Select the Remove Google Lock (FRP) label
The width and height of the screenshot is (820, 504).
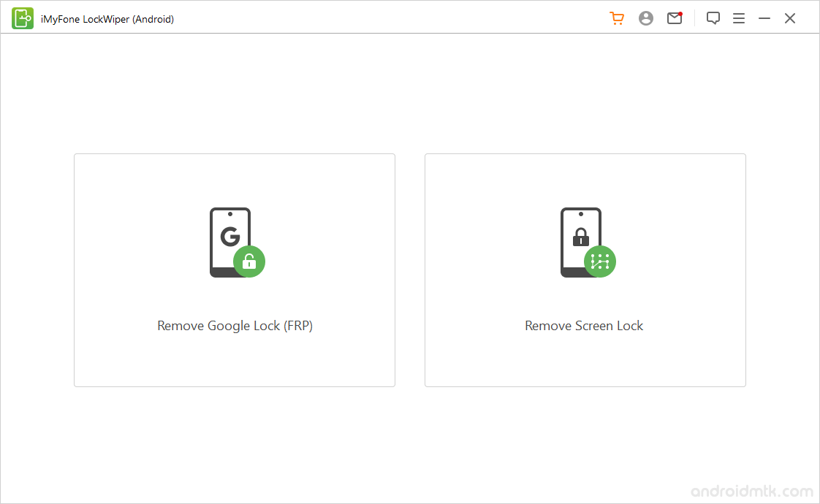(x=235, y=326)
